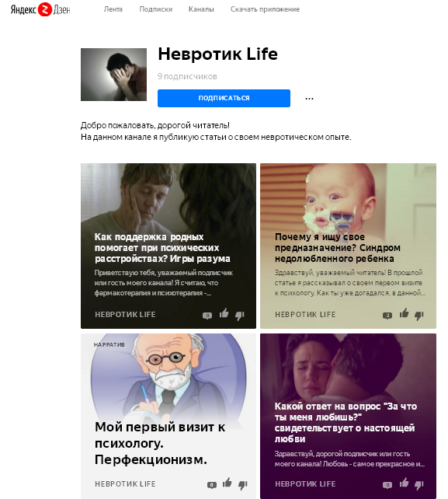
Task: Like the 'Игры разума' article
Action: pos(224,313)
